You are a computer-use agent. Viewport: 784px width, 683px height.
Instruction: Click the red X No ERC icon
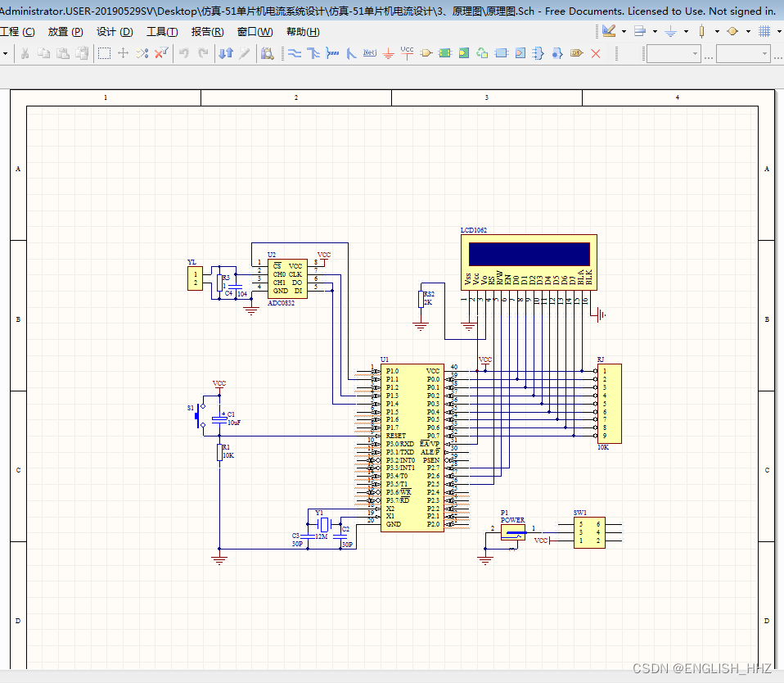point(596,53)
